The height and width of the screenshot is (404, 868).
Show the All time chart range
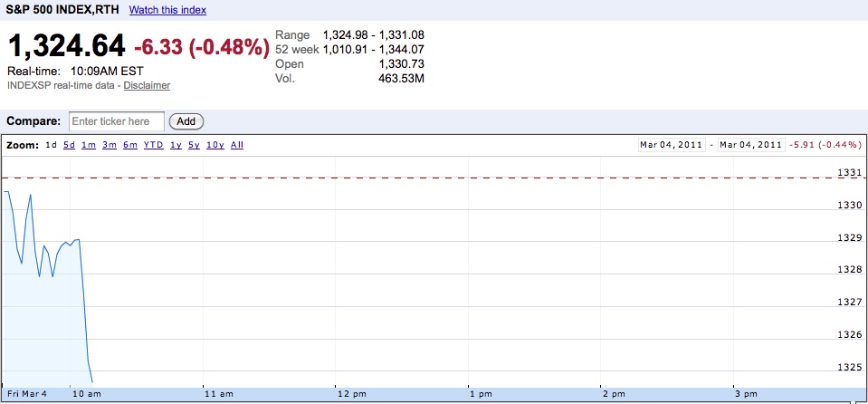coord(237,145)
